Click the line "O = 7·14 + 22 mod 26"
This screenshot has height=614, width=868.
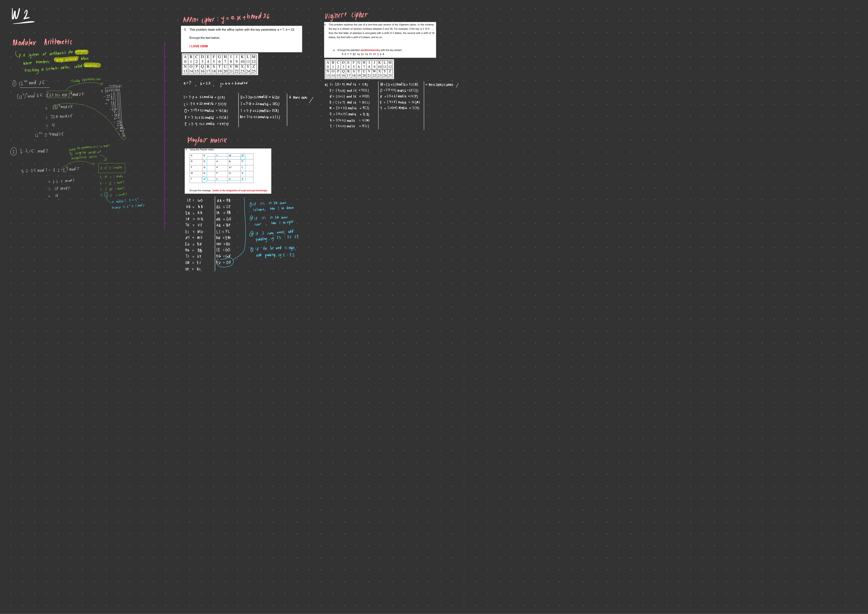(206, 111)
